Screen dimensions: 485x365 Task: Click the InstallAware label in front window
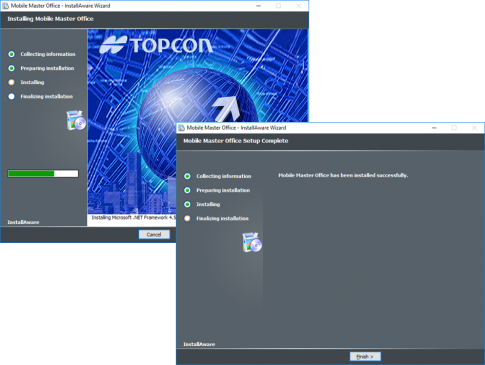pyautogui.click(x=199, y=344)
